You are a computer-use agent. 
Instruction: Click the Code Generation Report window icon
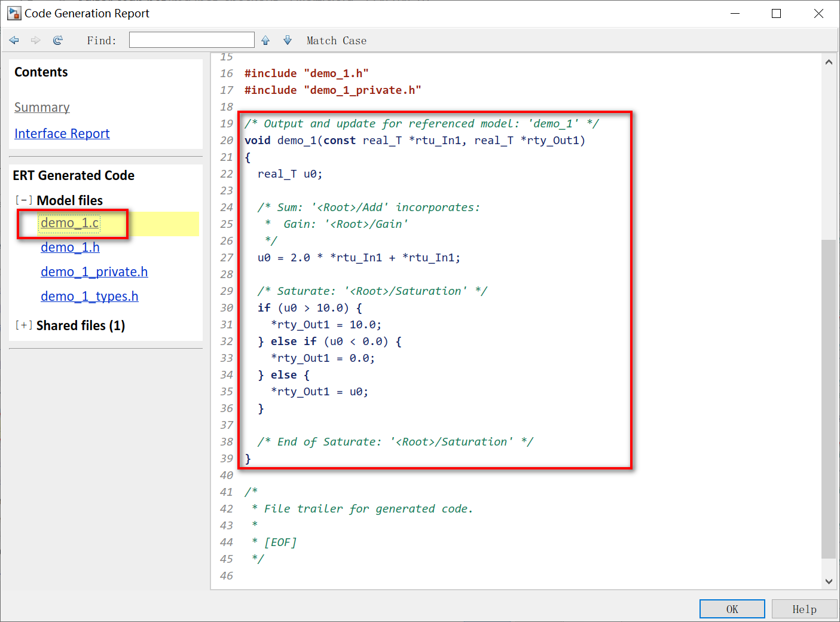(14, 13)
